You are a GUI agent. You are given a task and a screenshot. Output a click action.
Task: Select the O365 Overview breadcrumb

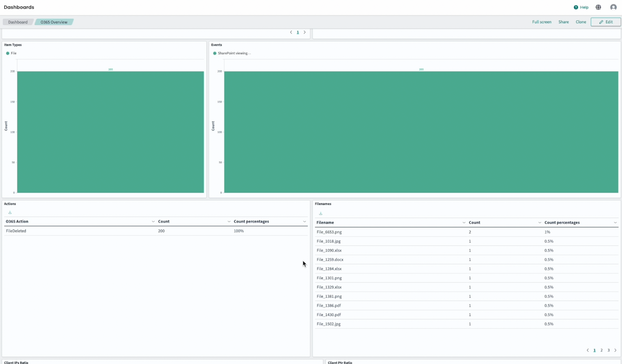click(x=54, y=22)
